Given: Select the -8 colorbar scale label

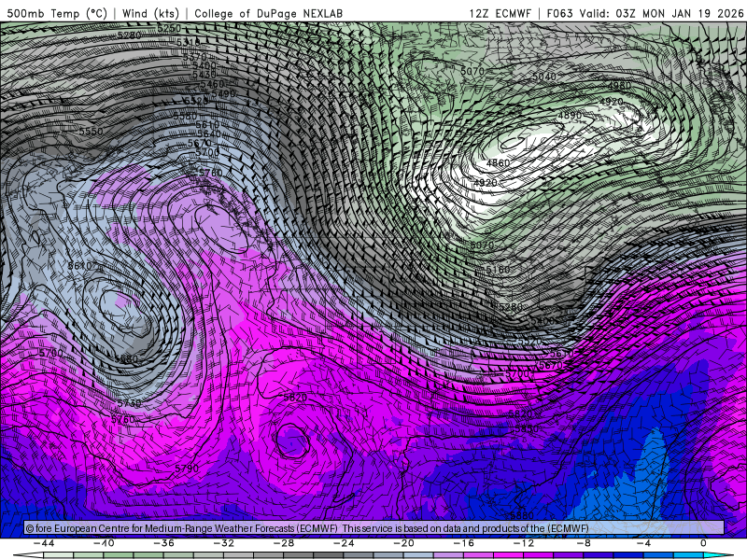Looking at the screenshot, I should pos(585,543).
